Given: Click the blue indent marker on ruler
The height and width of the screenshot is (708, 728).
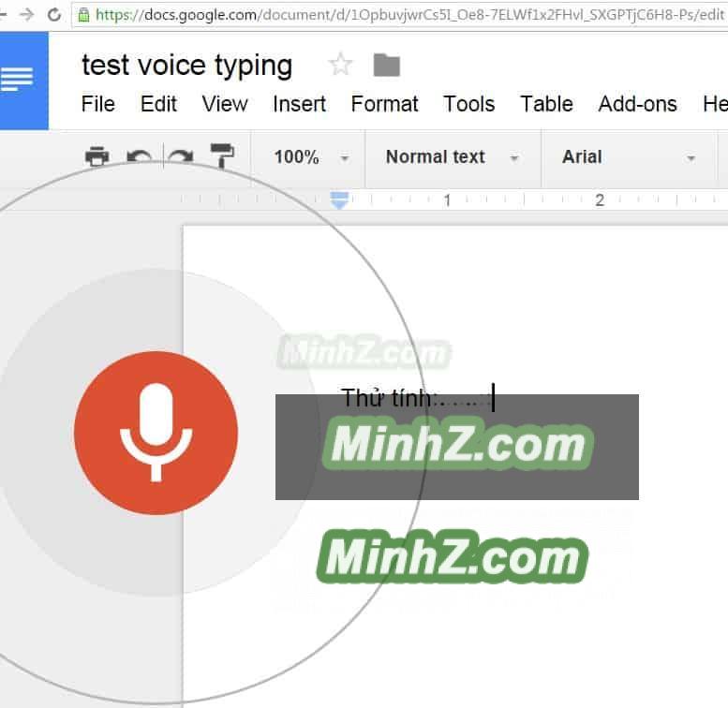Looking at the screenshot, I should [x=340, y=199].
